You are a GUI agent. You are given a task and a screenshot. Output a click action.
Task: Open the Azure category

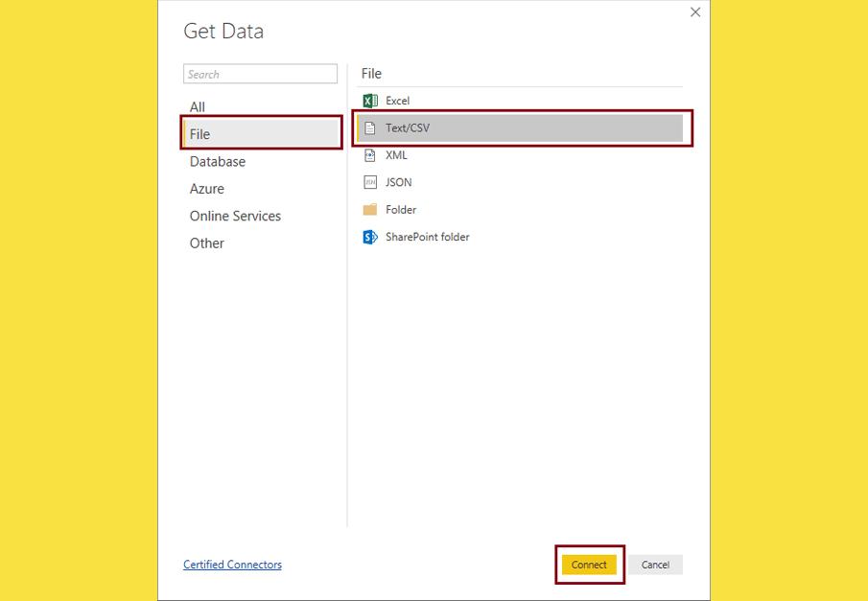point(207,189)
